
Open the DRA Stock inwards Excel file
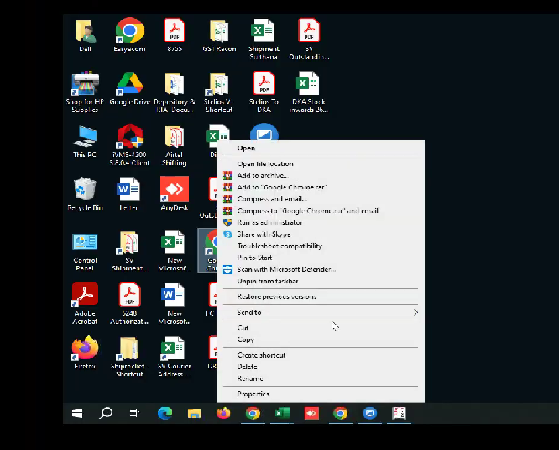pyautogui.click(x=309, y=92)
